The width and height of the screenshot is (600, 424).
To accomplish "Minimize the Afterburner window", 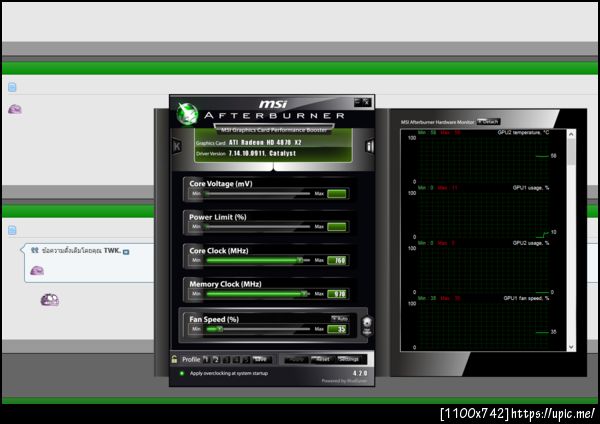I will [x=358, y=102].
